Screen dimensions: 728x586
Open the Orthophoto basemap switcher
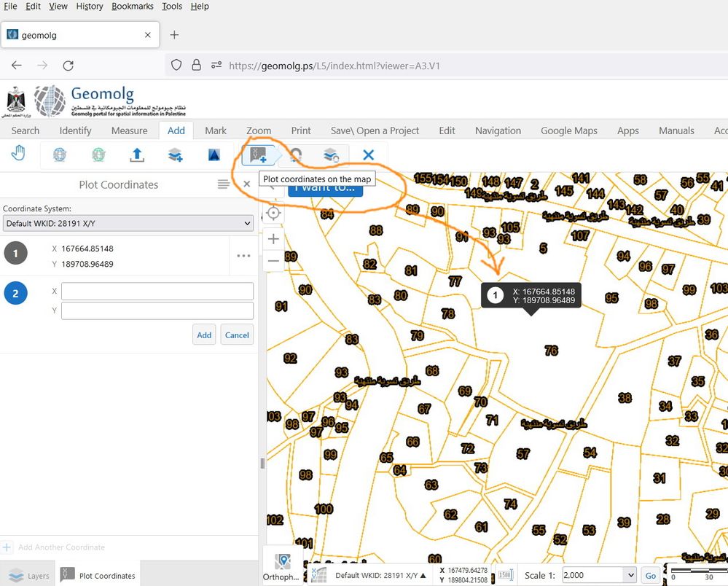click(283, 566)
